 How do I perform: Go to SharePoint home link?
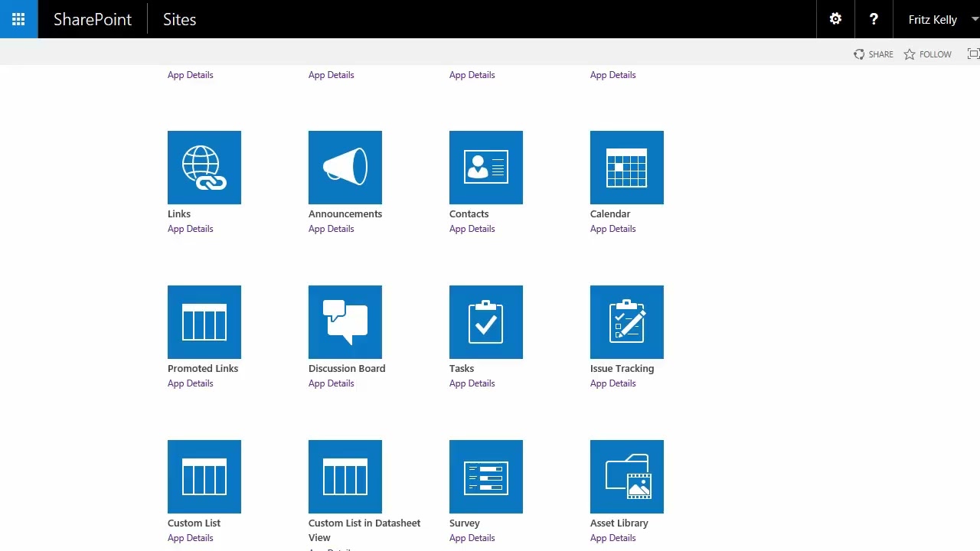click(x=93, y=19)
